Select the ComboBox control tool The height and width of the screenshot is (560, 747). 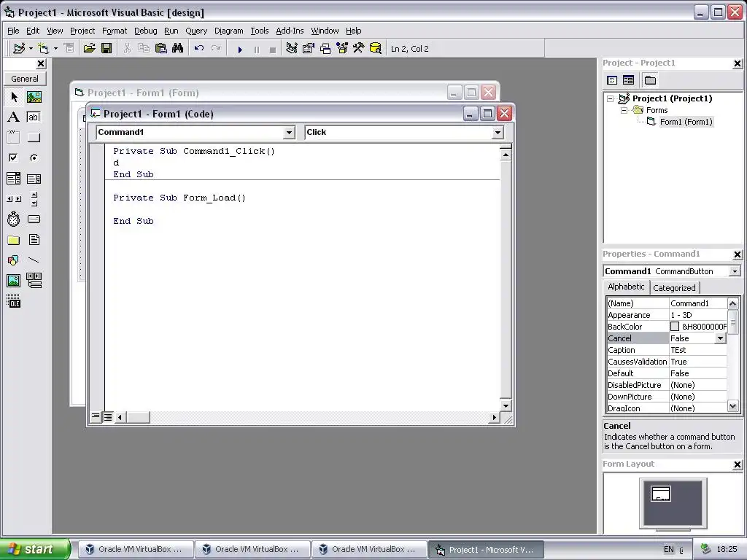click(x=14, y=179)
